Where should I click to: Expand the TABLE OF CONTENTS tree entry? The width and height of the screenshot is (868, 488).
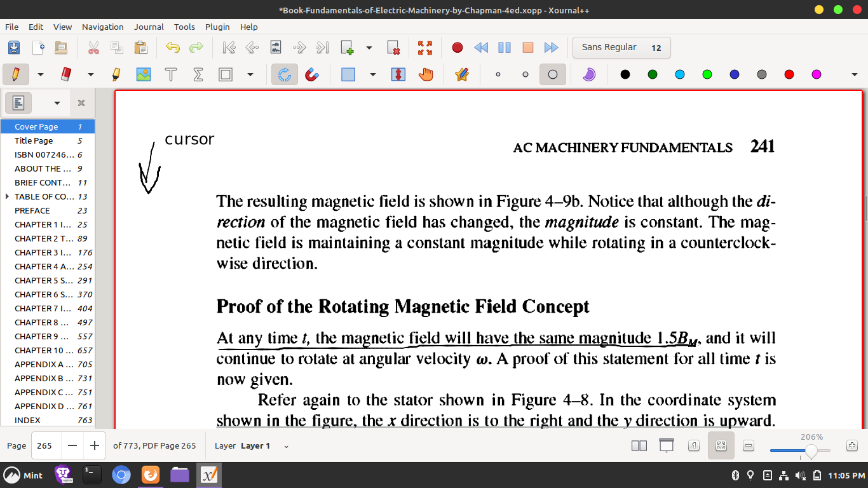[7, 196]
